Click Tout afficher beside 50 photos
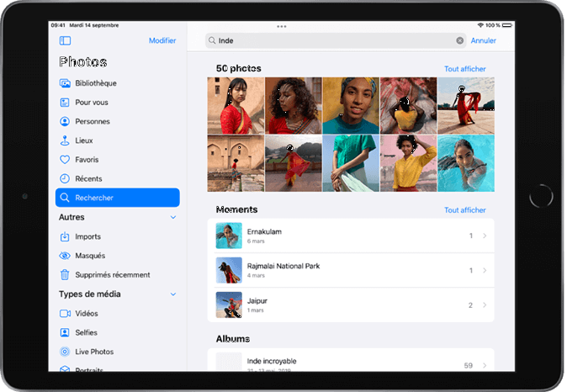 pos(464,69)
